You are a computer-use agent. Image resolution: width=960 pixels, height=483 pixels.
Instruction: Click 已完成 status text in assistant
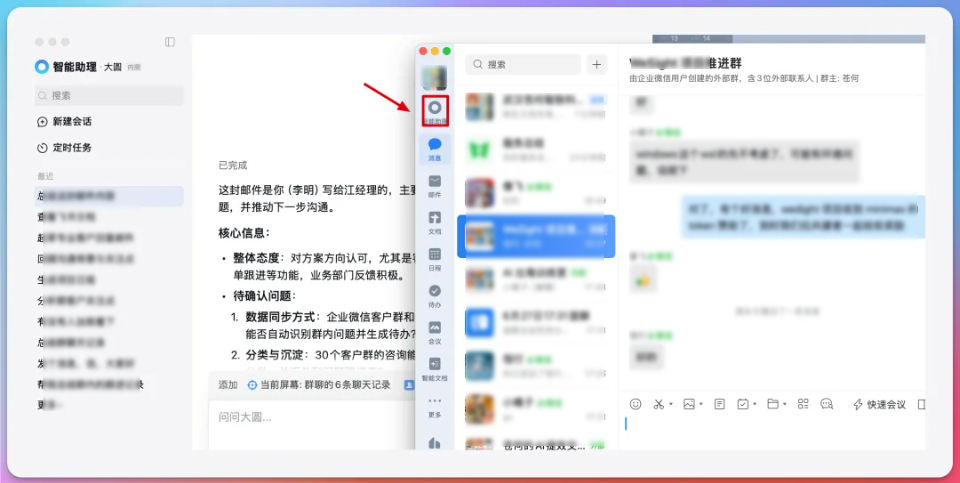pos(233,165)
